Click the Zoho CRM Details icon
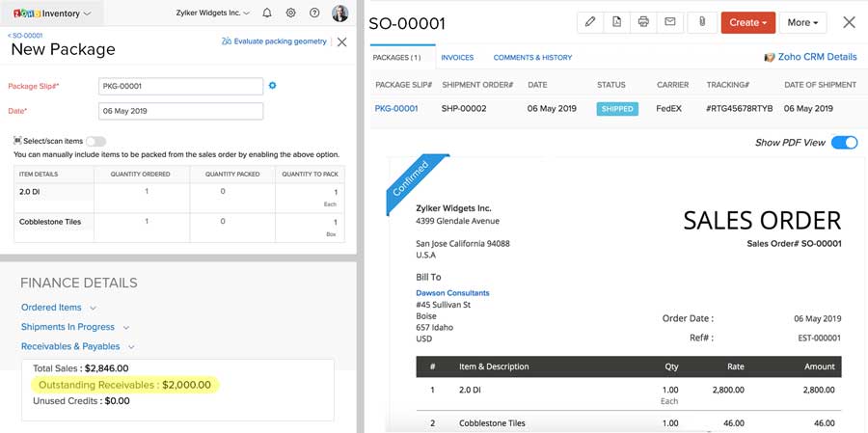868x433 pixels. (x=769, y=58)
